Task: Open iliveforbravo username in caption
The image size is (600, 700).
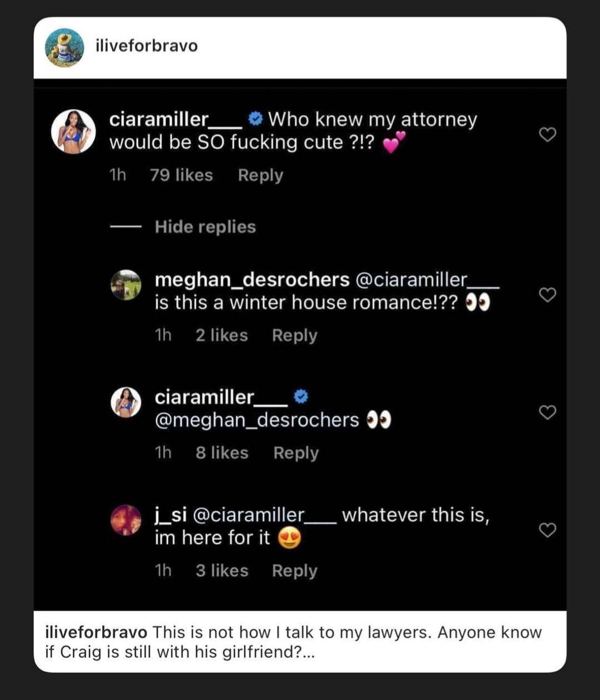Action: pyautogui.click(x=96, y=632)
